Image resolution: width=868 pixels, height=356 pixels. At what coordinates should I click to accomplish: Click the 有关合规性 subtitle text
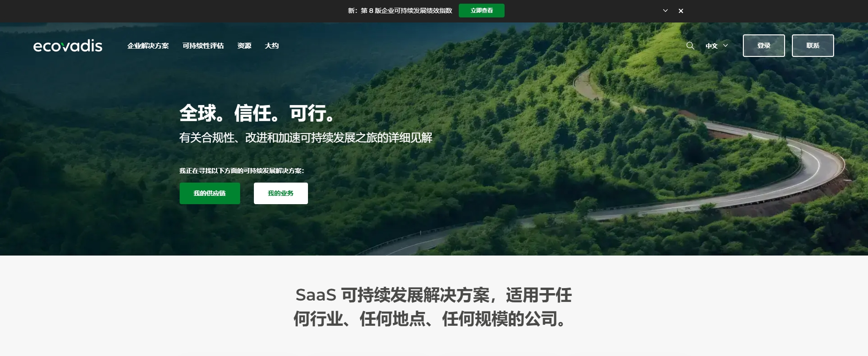(306, 138)
